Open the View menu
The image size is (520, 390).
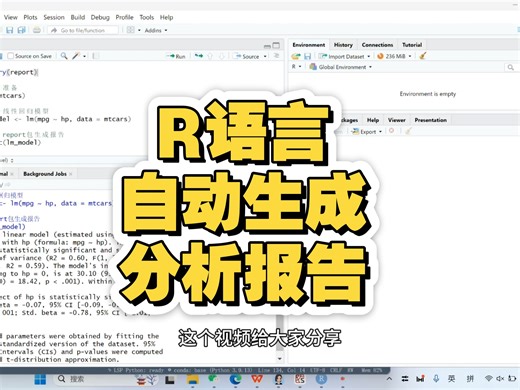click(11, 17)
